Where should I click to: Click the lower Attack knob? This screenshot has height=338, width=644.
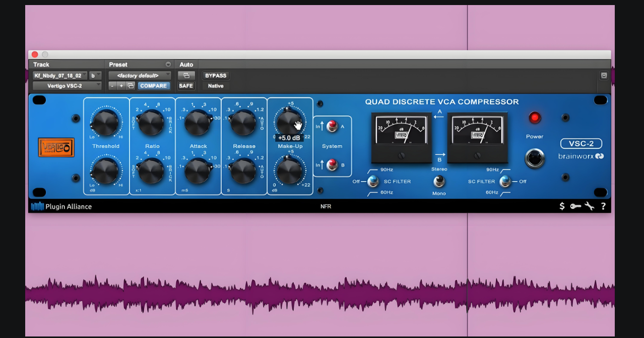(198, 170)
